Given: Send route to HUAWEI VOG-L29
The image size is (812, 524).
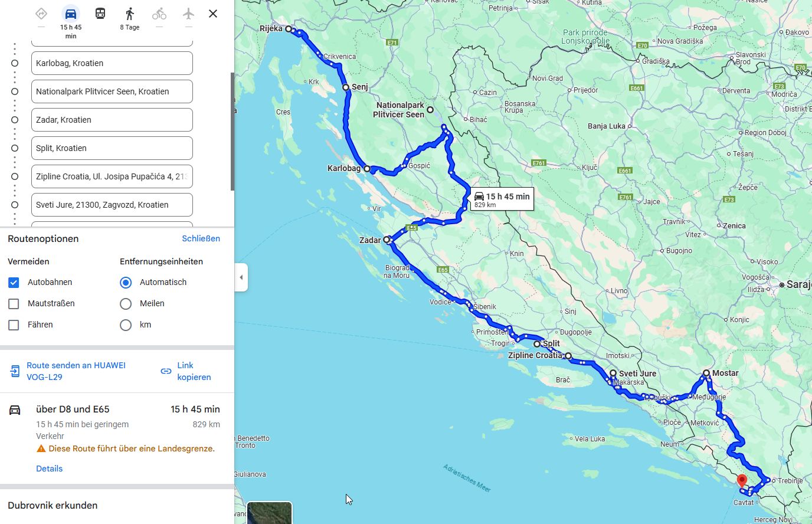Looking at the screenshot, I should tap(75, 371).
